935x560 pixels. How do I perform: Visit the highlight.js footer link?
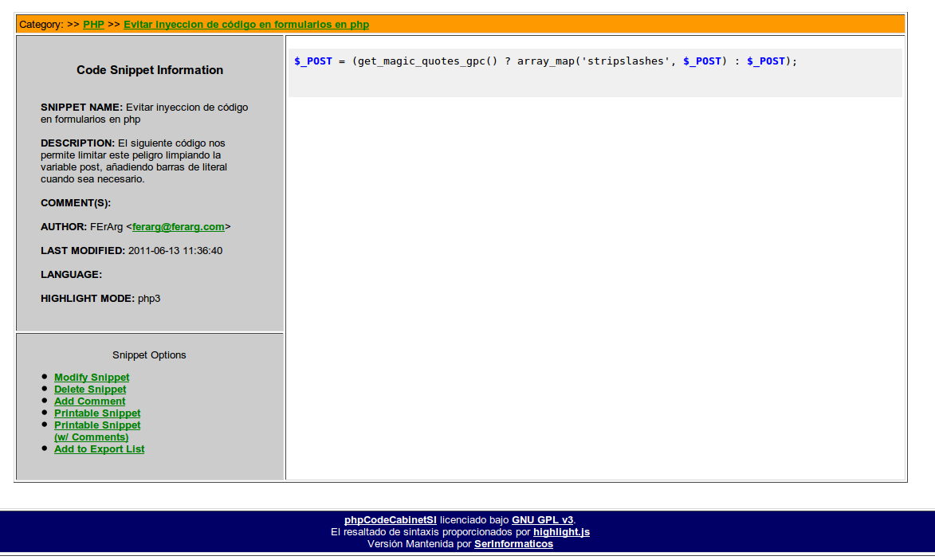point(561,531)
